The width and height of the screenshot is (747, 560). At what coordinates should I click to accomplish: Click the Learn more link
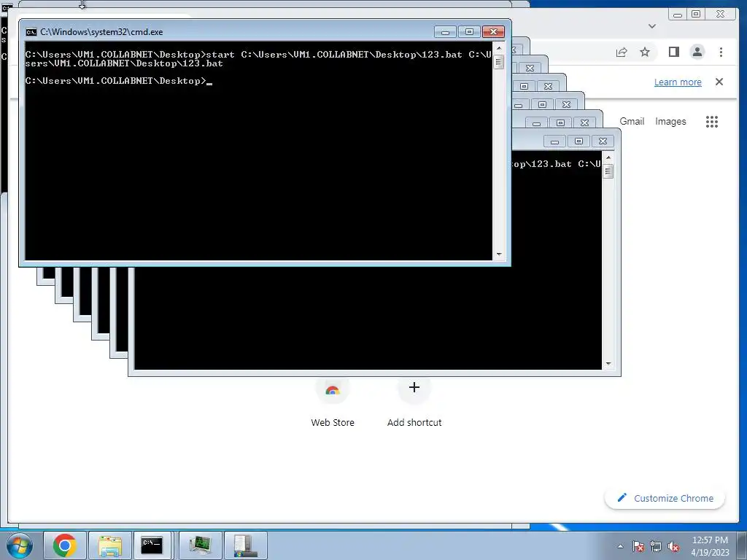tap(678, 82)
